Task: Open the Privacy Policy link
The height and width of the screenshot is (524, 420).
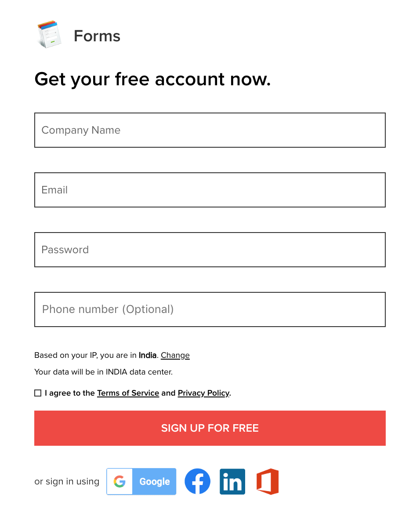Action: (204, 393)
